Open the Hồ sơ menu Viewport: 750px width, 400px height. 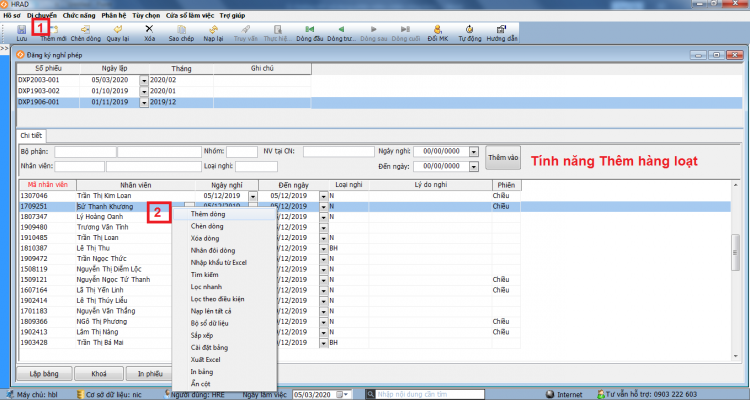point(12,15)
